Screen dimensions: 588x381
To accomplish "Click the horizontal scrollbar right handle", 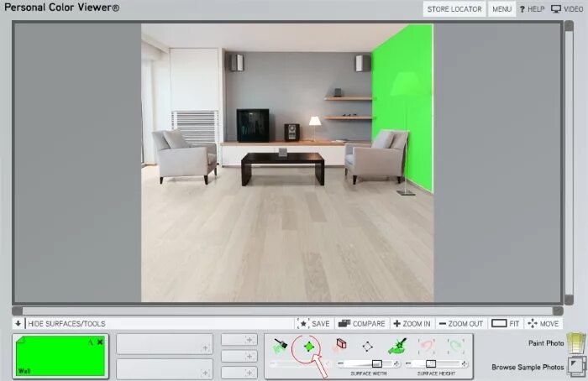I will pyautogui.click(x=558, y=311).
